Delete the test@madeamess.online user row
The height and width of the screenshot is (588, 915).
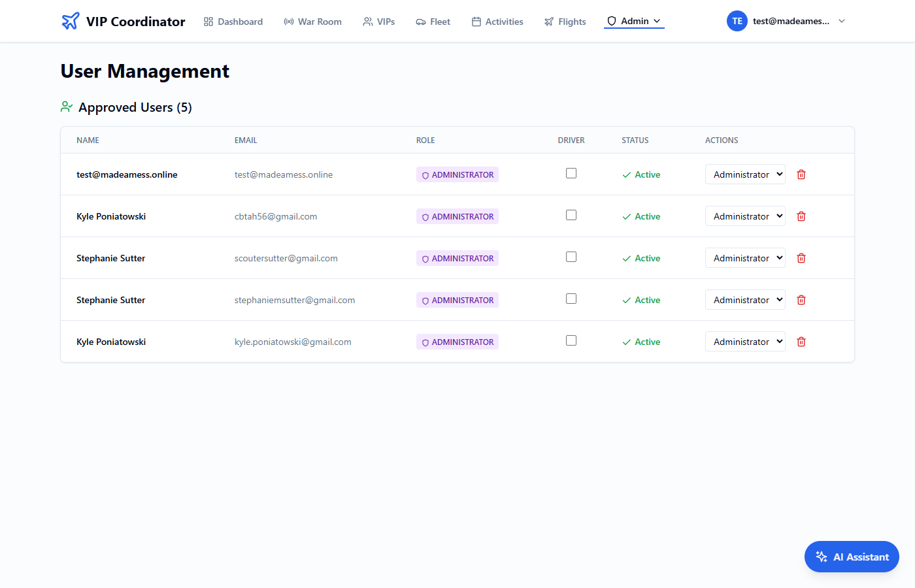click(801, 174)
